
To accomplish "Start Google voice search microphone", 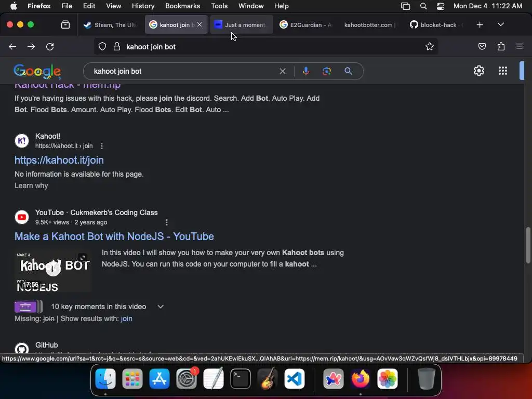I will pos(305,71).
